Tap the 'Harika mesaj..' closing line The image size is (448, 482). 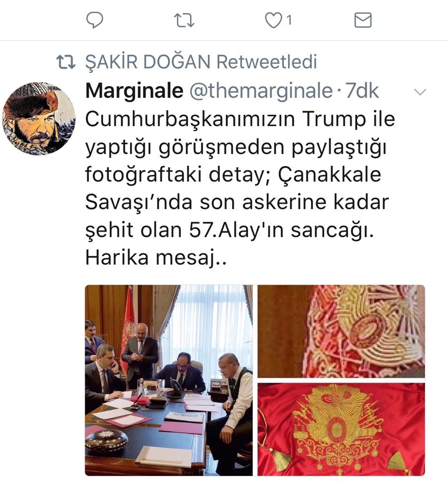(x=156, y=257)
